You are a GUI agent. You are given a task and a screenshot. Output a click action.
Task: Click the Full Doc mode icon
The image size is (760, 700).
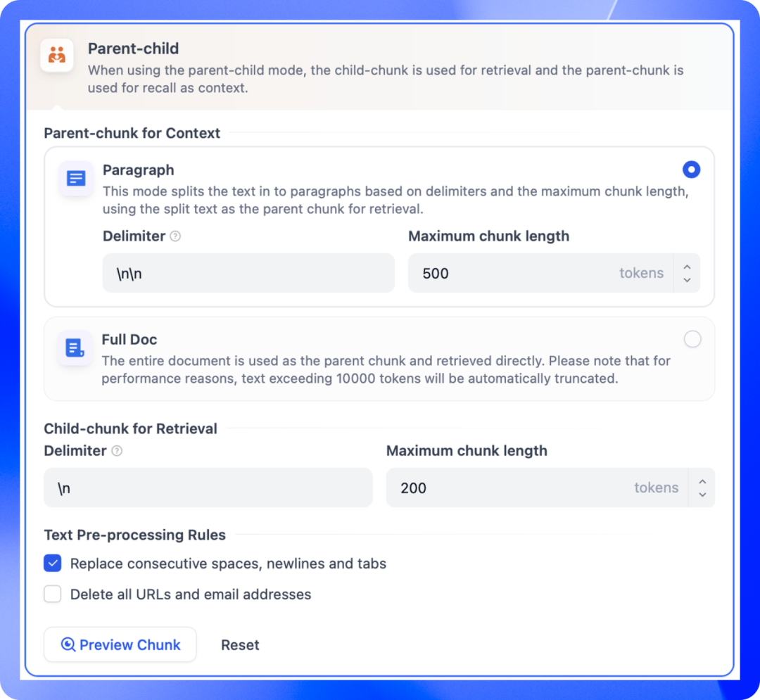pyautogui.click(x=75, y=348)
